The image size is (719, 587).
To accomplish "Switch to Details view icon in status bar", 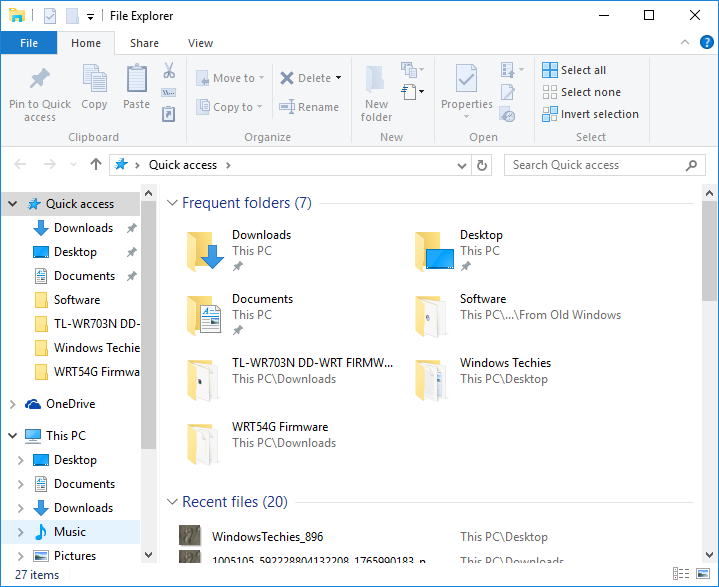I will pyautogui.click(x=681, y=573).
